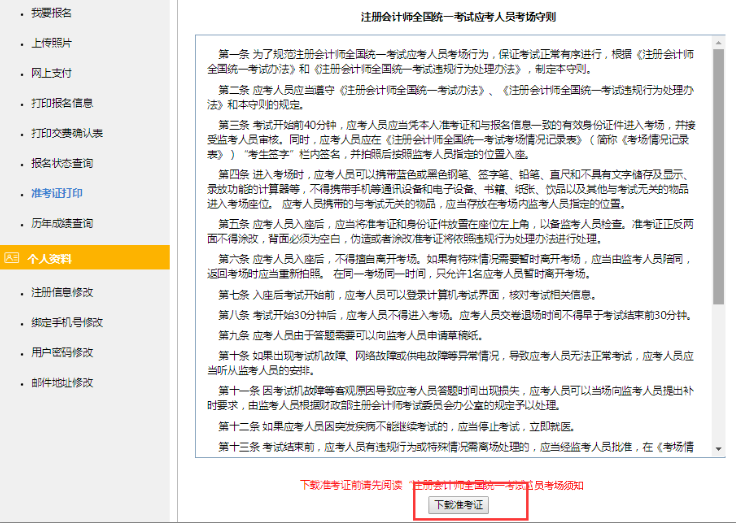Go to 上传照片 page
Screen dimensions: 736x523
(x=52, y=44)
